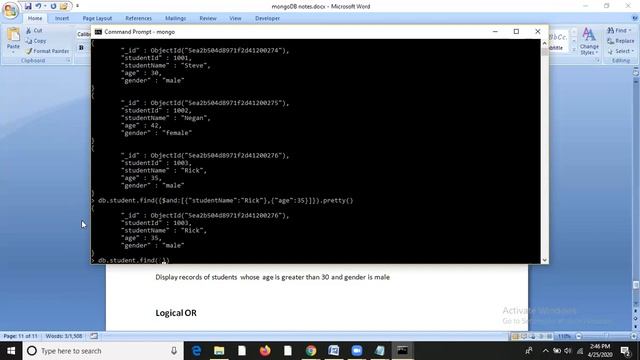
Task: Open the Windows Start menu
Action: point(11,351)
